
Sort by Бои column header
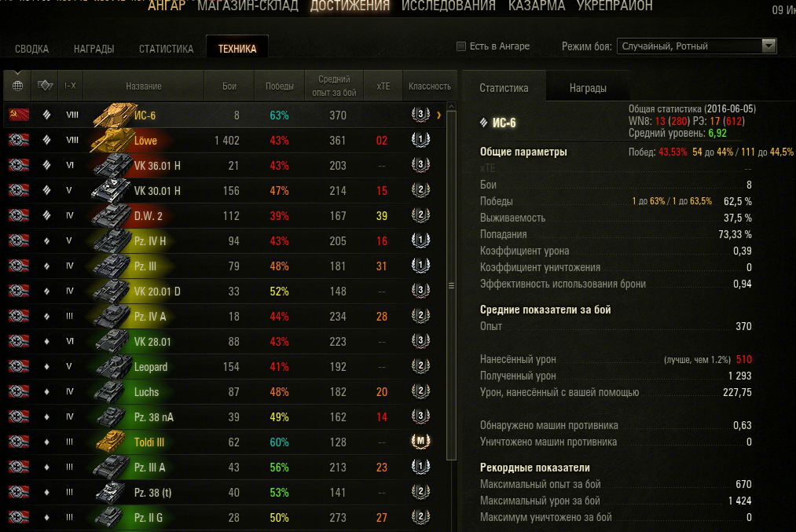229,86
